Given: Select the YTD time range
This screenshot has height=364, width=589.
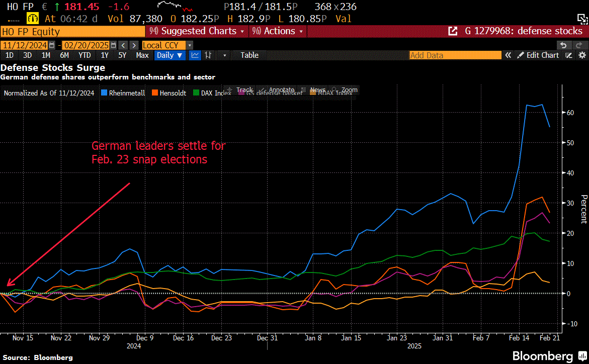Looking at the screenshot, I should (x=85, y=55).
